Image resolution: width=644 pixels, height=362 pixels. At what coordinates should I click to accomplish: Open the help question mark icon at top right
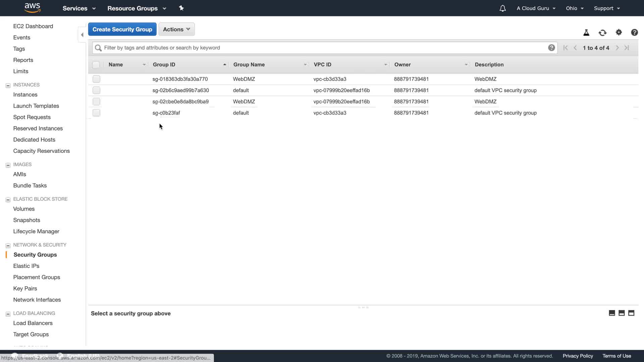[634, 33]
